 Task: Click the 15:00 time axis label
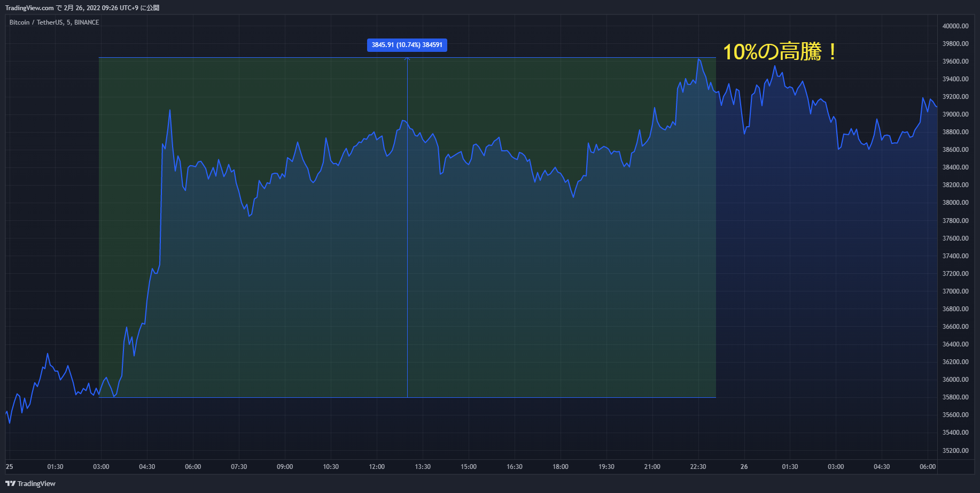(469, 467)
